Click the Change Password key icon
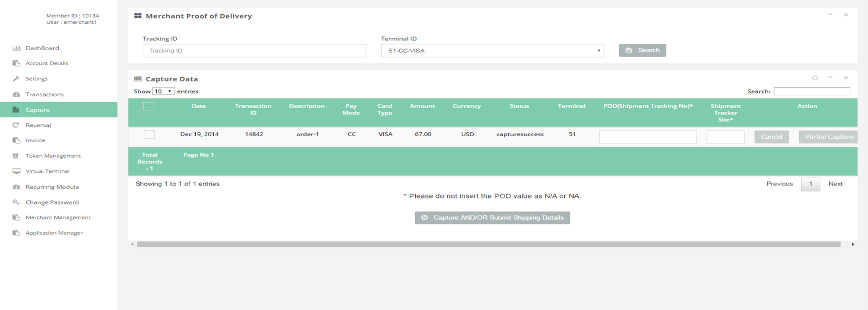The image size is (868, 310). pyautogui.click(x=16, y=202)
